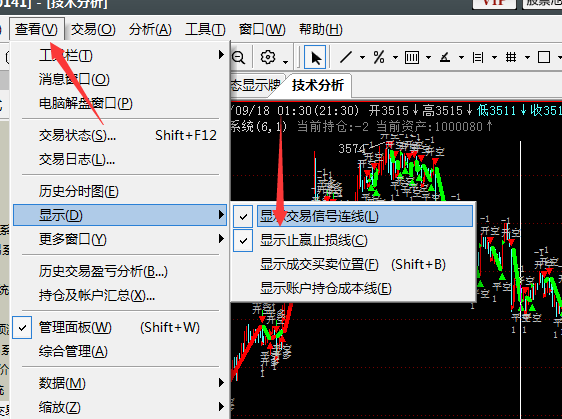Expand dropdown beside the percent tool
562x419 pixels.
(395, 57)
